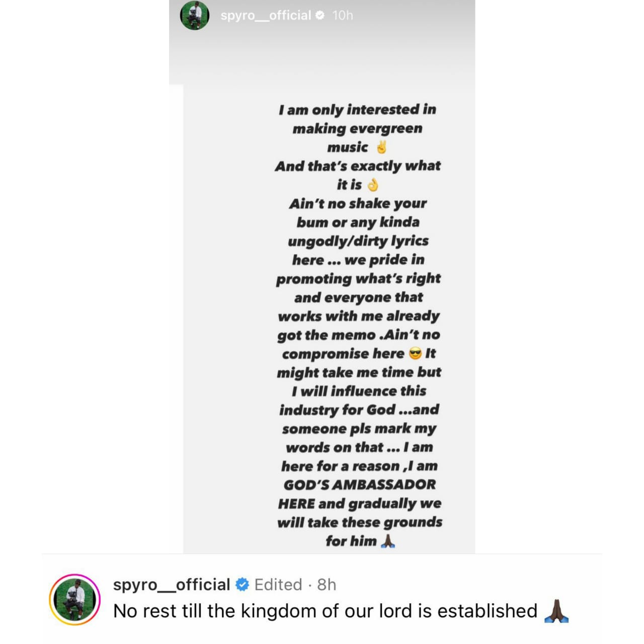Image resolution: width=644 pixels, height=644 pixels.
Task: Click the blue verified badge beside caption username
Action: click(242, 585)
